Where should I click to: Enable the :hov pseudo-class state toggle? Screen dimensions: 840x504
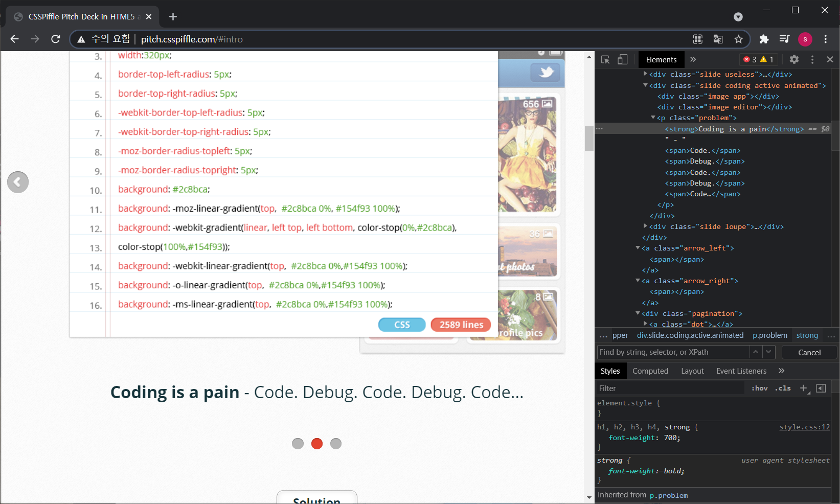(759, 388)
